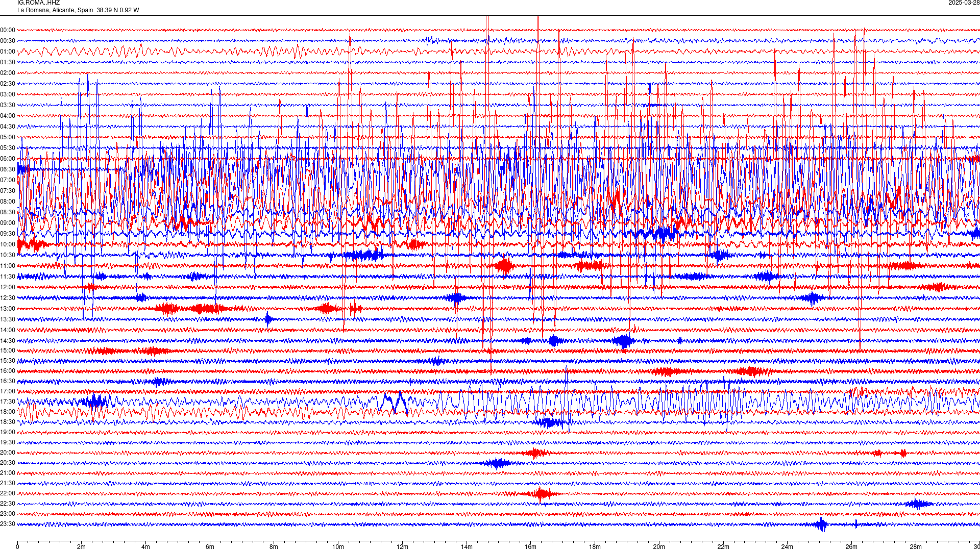The width and height of the screenshot is (980, 551).
Task: Click the 26m tick on the time axis
Action: (x=851, y=547)
